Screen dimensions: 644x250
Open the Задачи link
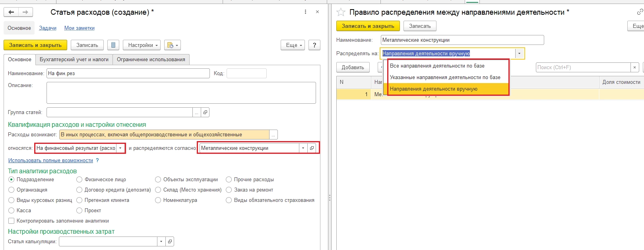(48, 28)
